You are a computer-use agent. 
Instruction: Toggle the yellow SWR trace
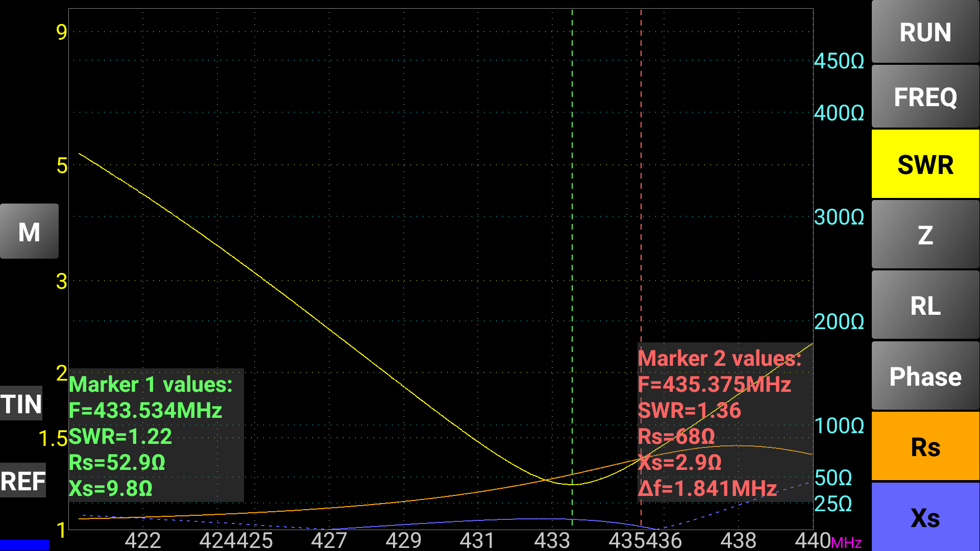coord(925,164)
